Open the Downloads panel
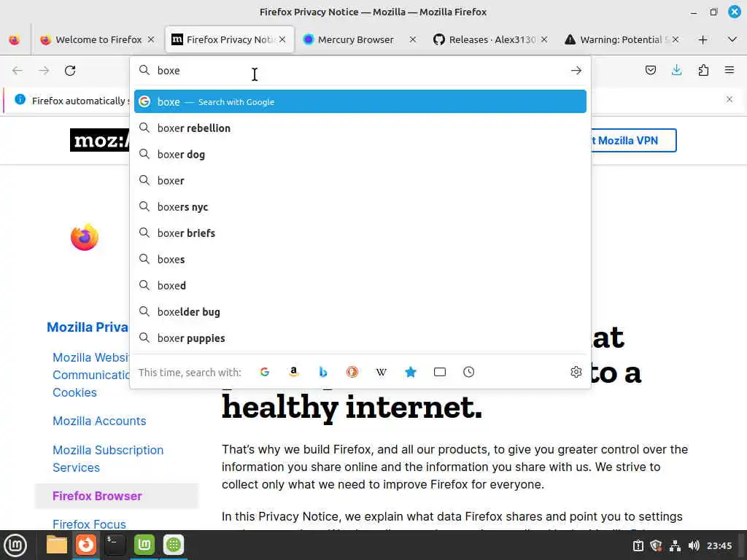This screenshot has width=747, height=560. (x=676, y=71)
